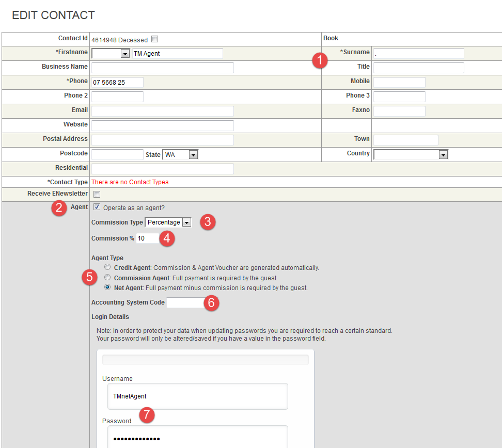Click the Faxno input field

click(400, 111)
